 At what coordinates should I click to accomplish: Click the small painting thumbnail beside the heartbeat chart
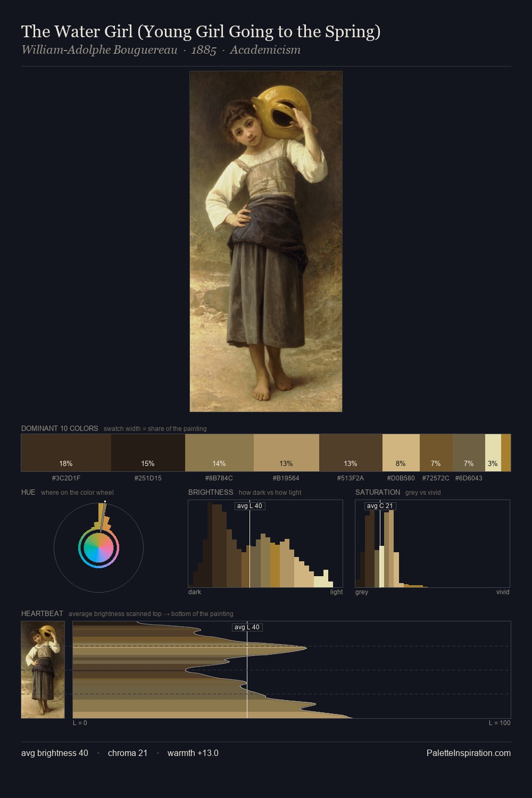tap(43, 670)
